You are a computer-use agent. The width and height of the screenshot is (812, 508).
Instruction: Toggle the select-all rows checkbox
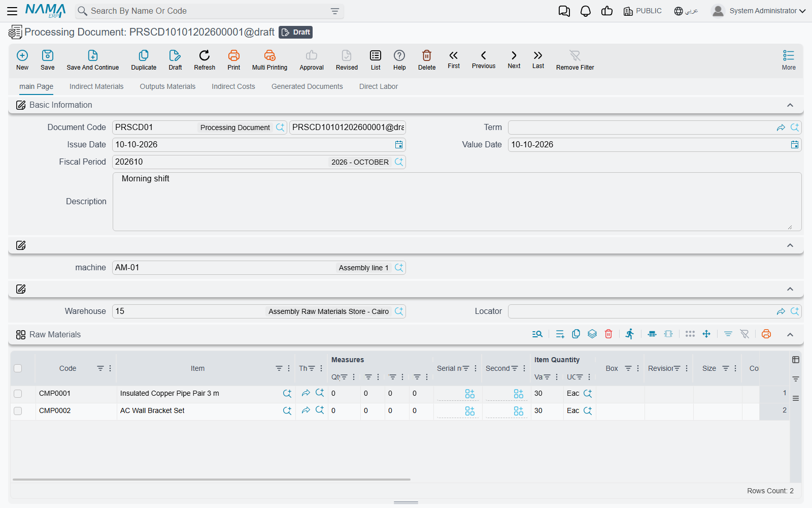[x=18, y=368]
